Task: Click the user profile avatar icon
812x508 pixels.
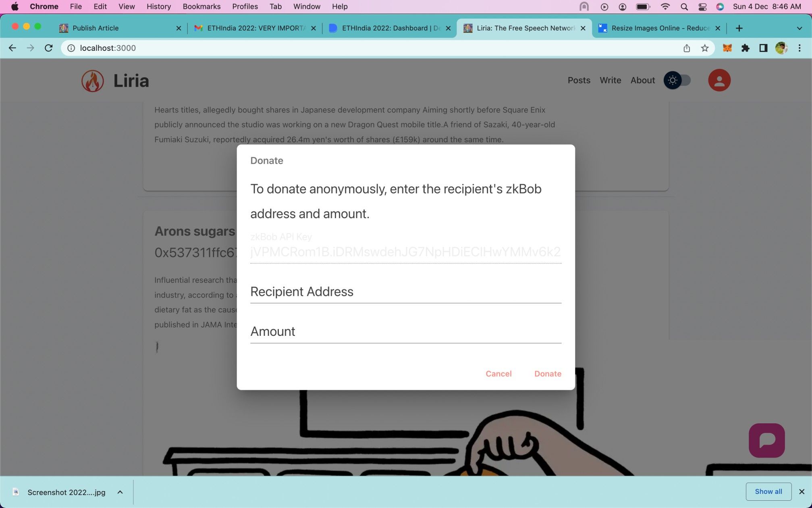Action: (719, 80)
